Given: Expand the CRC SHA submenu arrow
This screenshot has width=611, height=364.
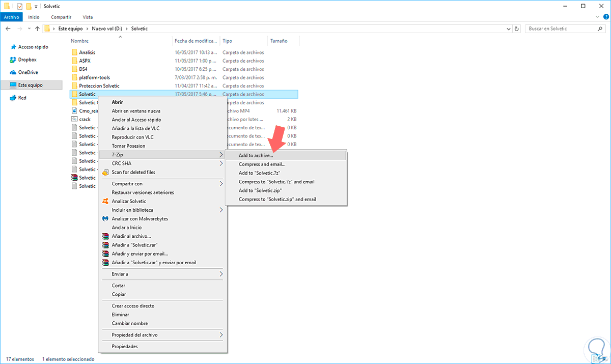Looking at the screenshot, I should pyautogui.click(x=221, y=163).
